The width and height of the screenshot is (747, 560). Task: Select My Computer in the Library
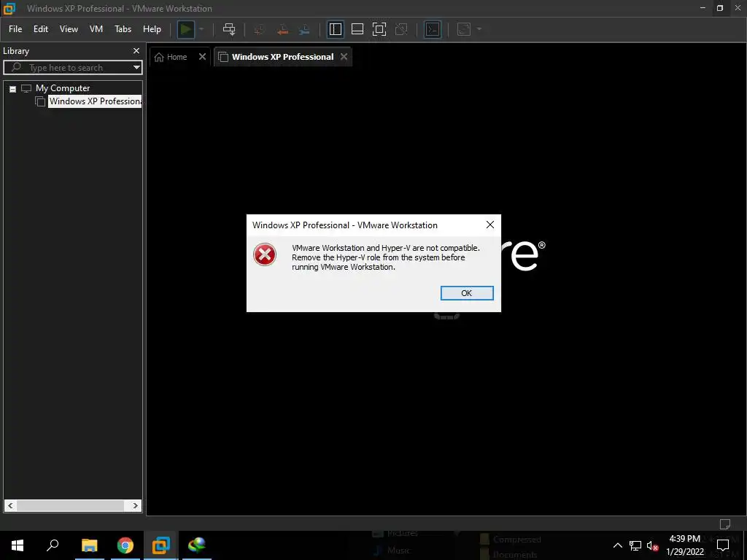[x=63, y=88]
